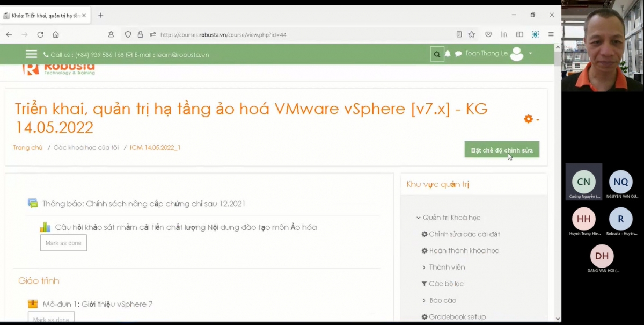Click the '(+84) 939 586 168' phone number

click(x=99, y=55)
